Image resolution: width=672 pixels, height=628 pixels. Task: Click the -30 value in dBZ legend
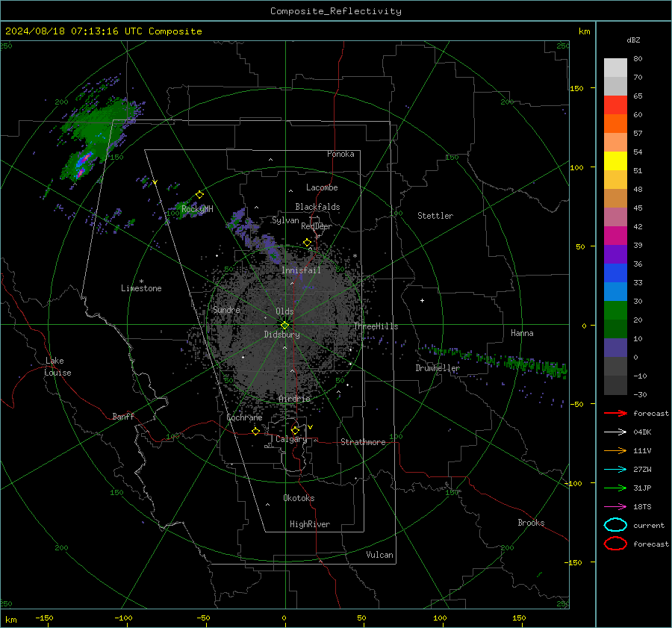[x=640, y=394]
